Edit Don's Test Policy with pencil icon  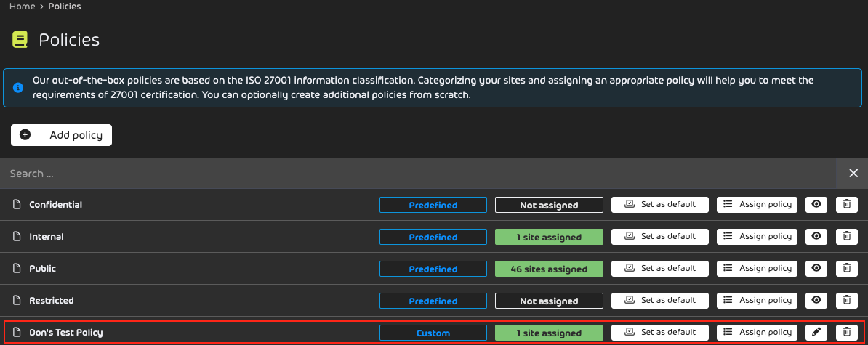(816, 333)
